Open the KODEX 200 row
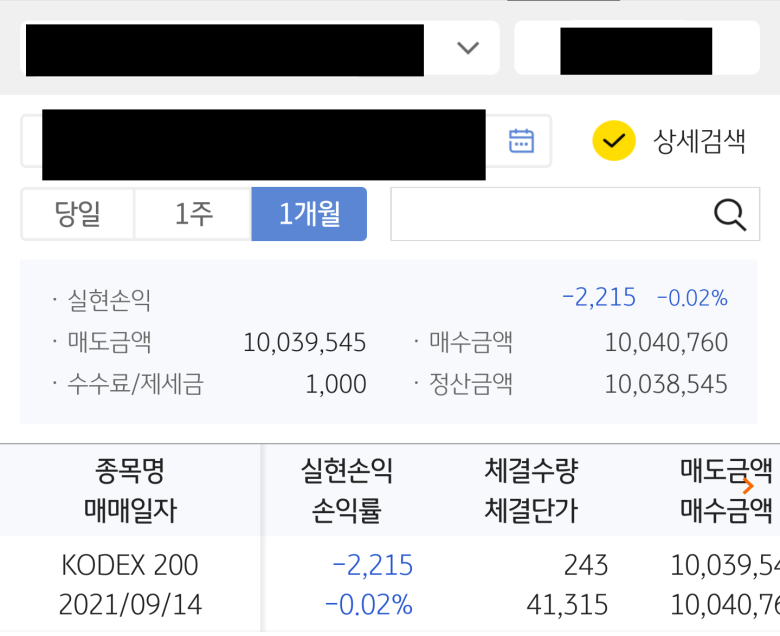This screenshot has width=780, height=636. click(390, 584)
